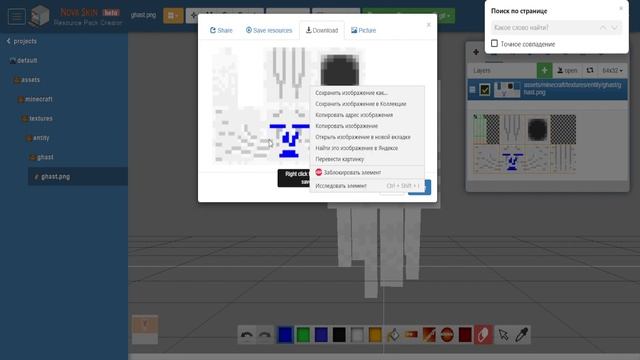Click the small skin preview thumbnail at bottom left
Viewport: 640px width, 360px height.
144,329
